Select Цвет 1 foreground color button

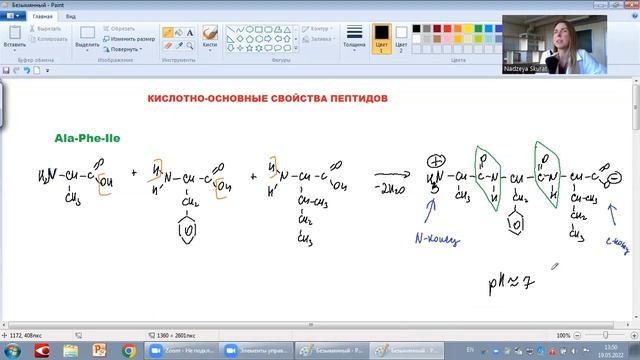(x=382, y=39)
